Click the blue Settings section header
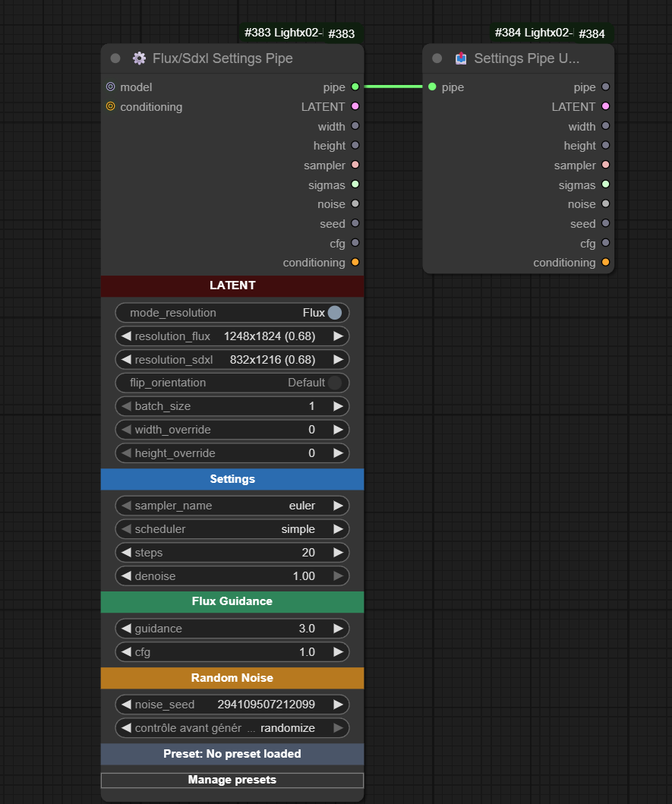Image resolution: width=672 pixels, height=804 pixels. tap(232, 479)
